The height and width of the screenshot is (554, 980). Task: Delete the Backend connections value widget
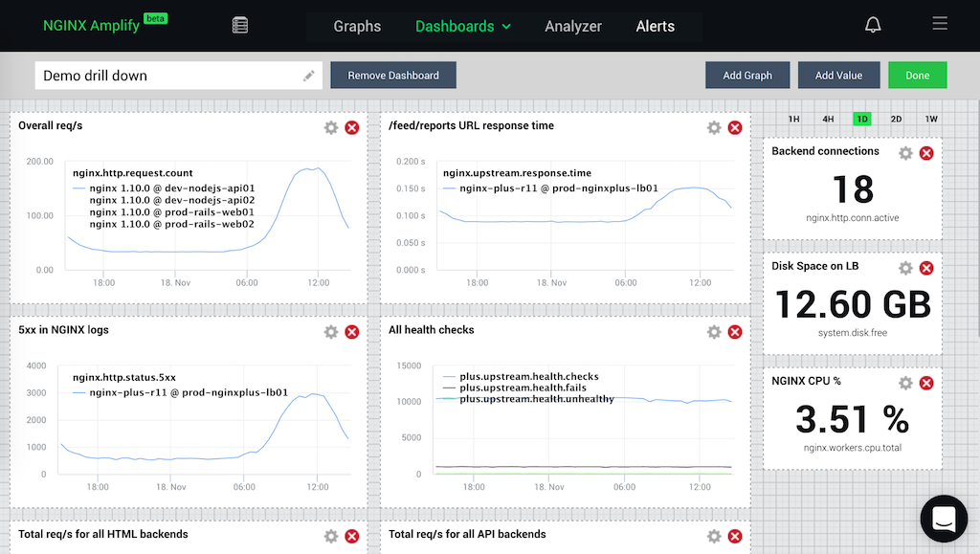pos(926,153)
